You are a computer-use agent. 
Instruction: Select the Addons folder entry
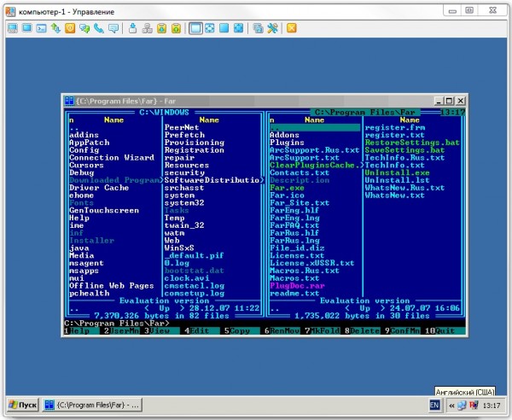[x=284, y=135]
